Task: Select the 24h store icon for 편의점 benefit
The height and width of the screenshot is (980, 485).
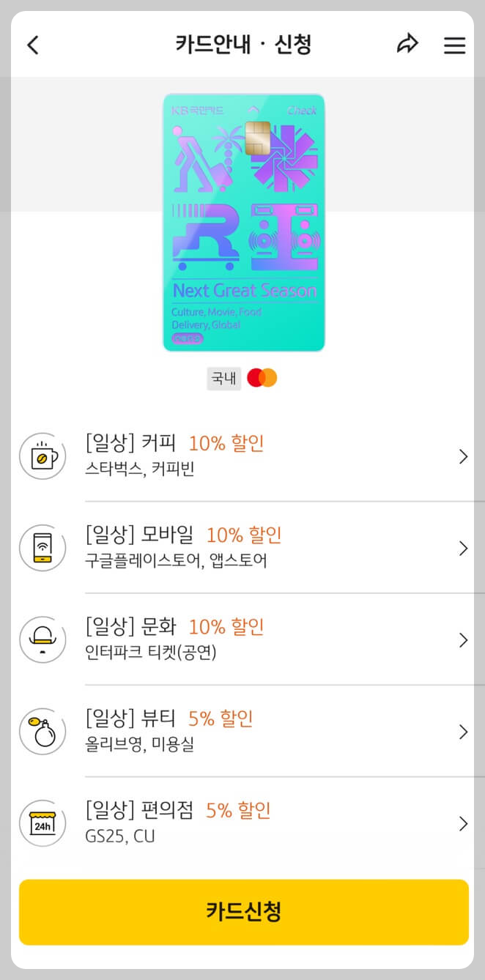Action: pyautogui.click(x=42, y=823)
